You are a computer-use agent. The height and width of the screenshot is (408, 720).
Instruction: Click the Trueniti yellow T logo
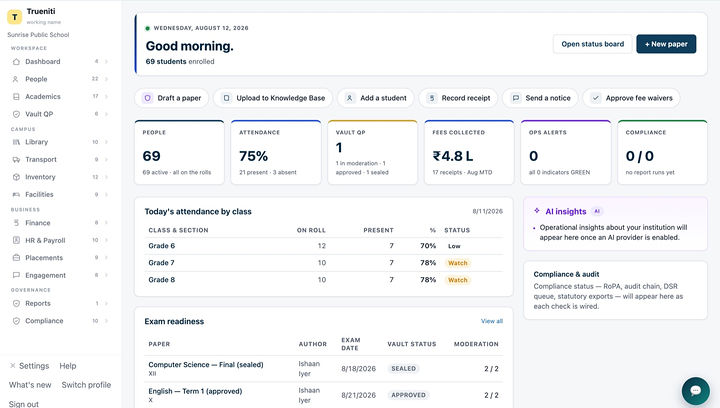[x=15, y=17]
